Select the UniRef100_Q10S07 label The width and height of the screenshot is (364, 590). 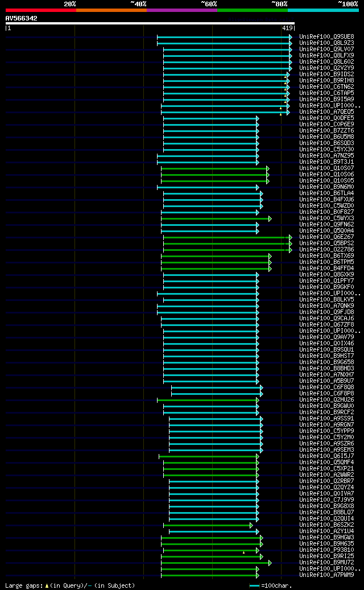pos(326,168)
